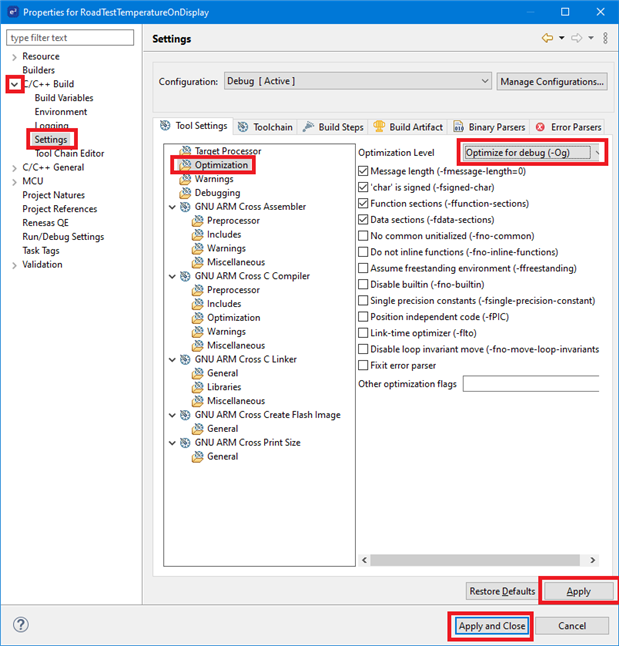The height and width of the screenshot is (646, 619).
Task: Check Fixit error parser option
Action: coord(363,365)
